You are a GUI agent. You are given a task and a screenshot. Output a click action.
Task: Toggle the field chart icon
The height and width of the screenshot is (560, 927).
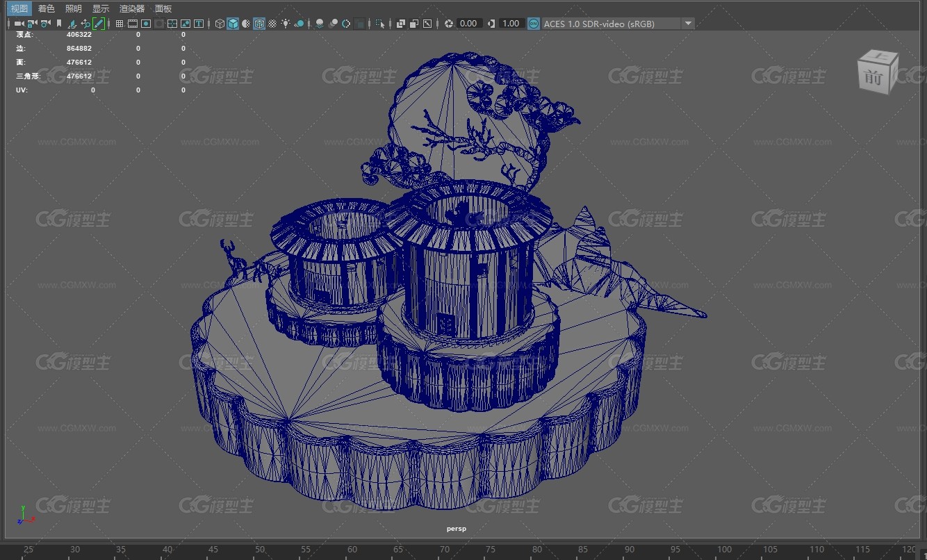tap(172, 24)
